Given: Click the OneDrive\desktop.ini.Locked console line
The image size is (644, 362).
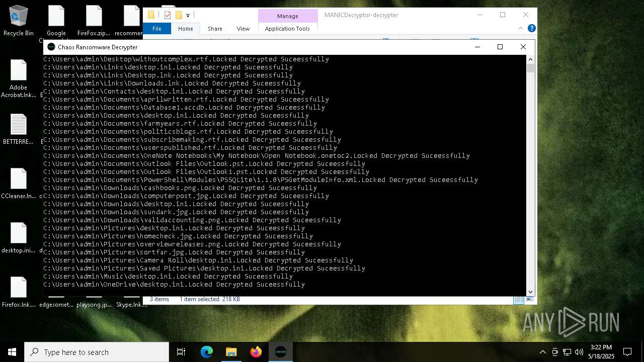Looking at the screenshot, I should (174, 284).
